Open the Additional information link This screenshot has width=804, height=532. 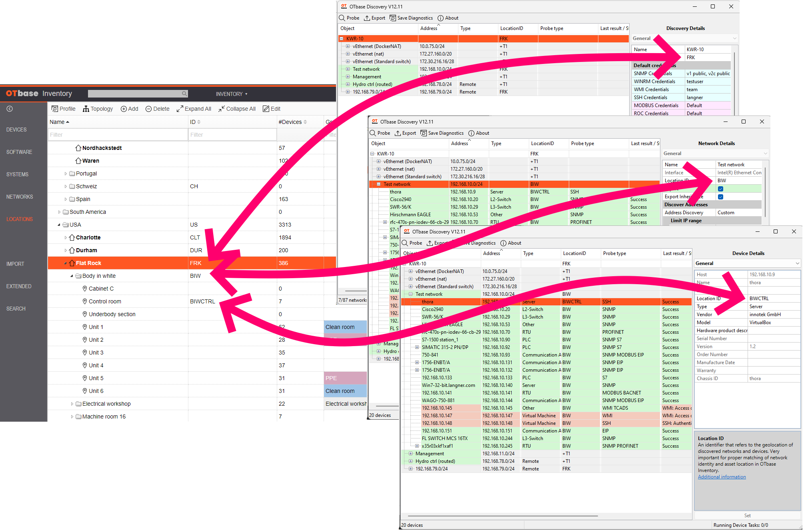(x=722, y=477)
